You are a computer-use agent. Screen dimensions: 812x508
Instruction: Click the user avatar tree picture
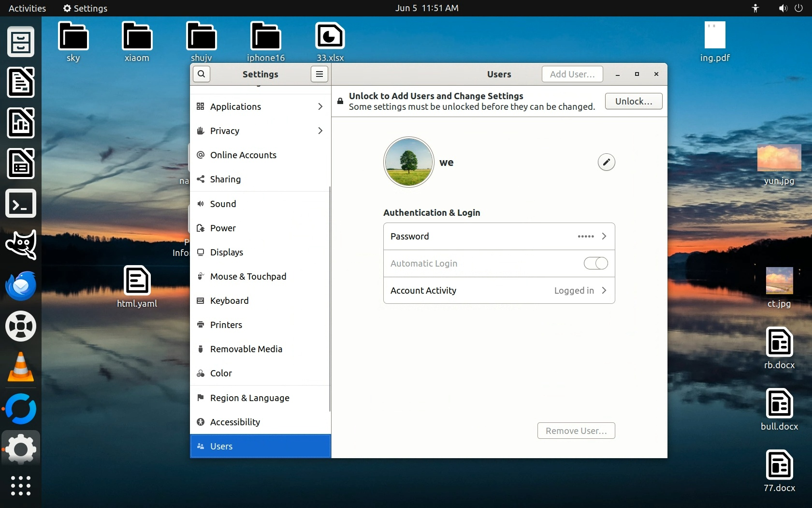408,162
